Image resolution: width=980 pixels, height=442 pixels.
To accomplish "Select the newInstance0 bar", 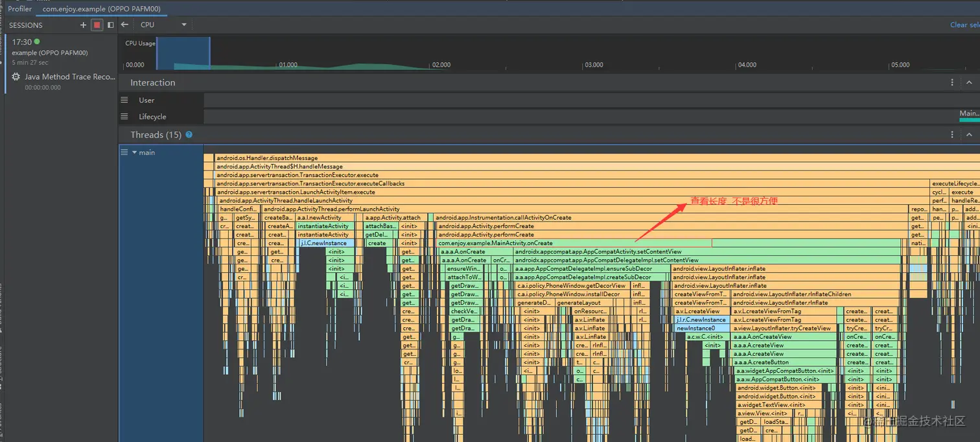I will (701, 328).
